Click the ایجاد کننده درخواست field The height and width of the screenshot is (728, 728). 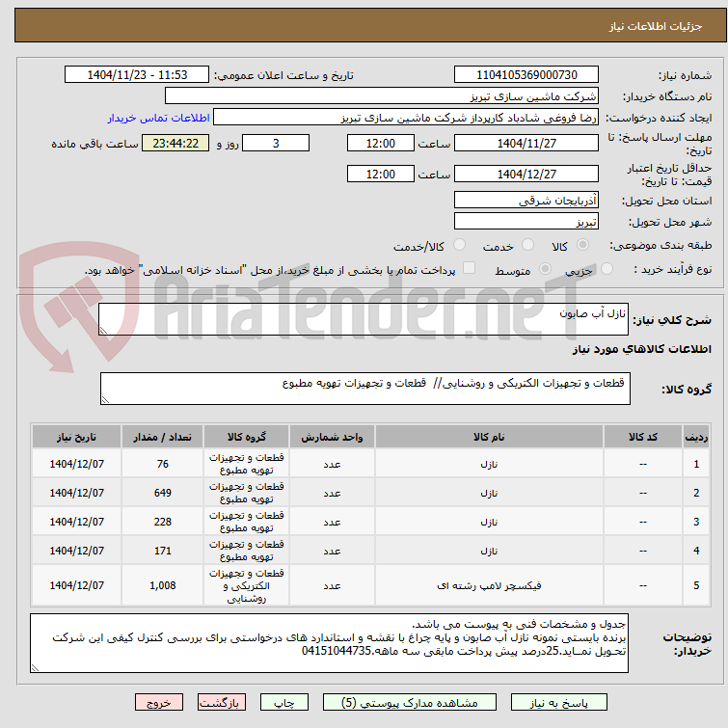(x=406, y=118)
